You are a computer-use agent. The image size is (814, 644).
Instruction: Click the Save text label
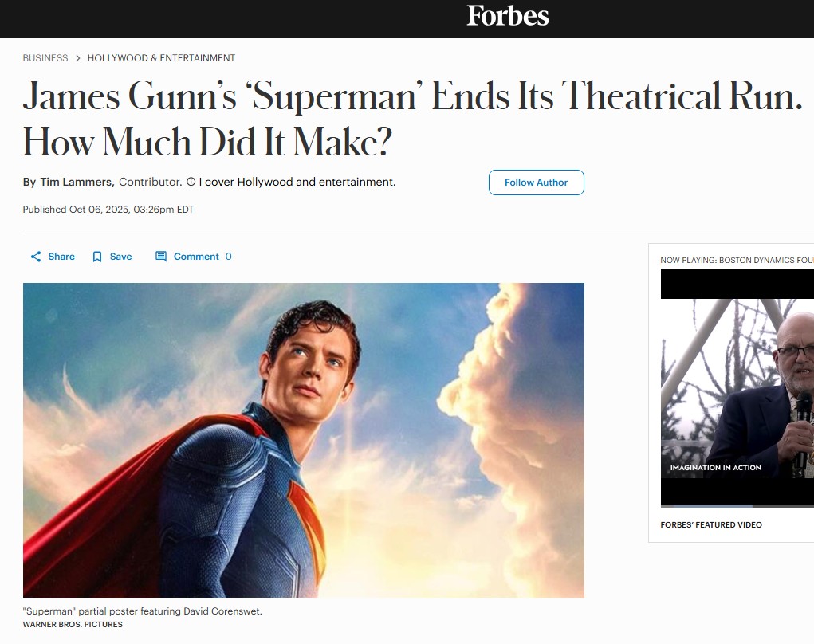pos(121,257)
